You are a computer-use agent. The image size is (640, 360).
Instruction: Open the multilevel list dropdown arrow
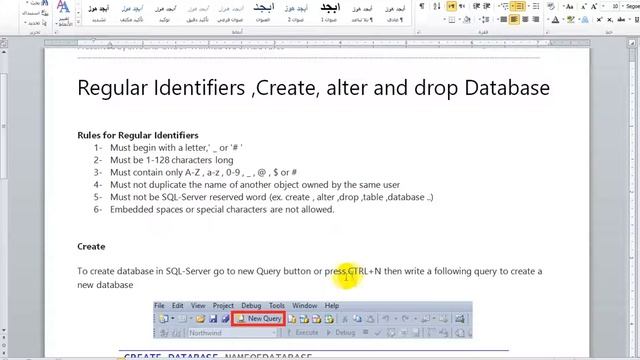[x=499, y=6]
